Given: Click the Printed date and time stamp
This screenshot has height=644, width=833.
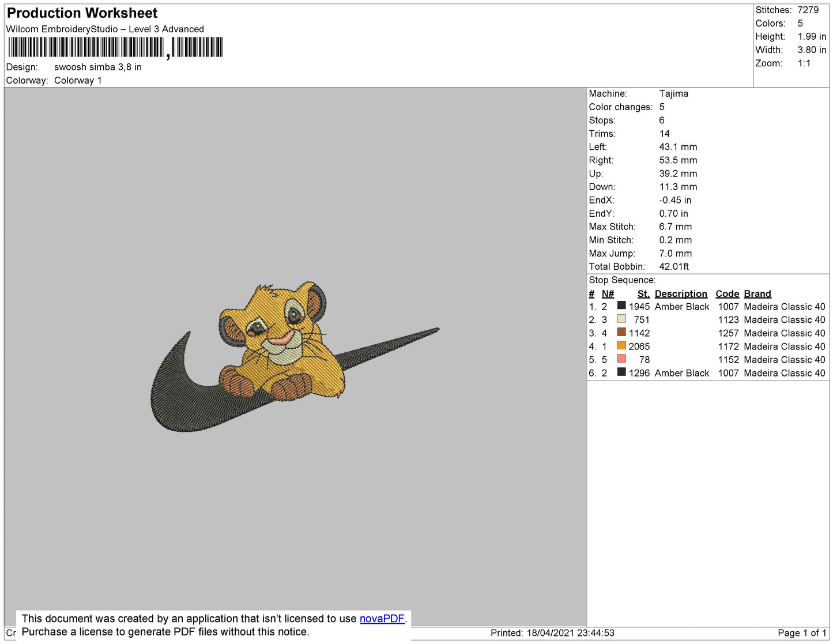Looking at the screenshot, I should tap(552, 632).
